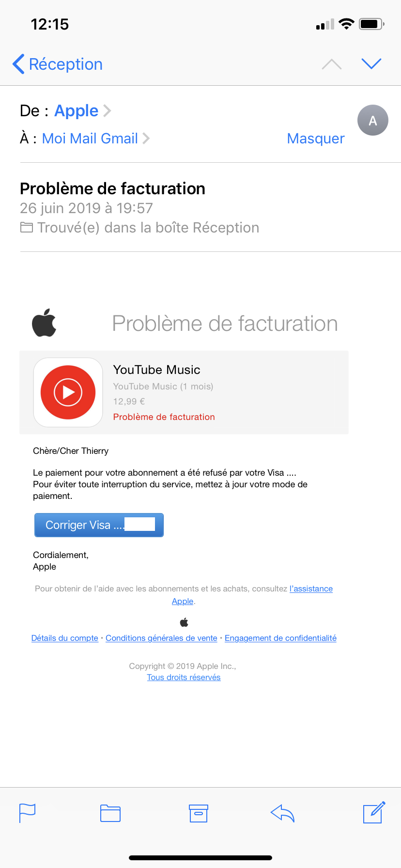Viewport: 401px width, 868px height.
Task: Open Tous droits réservés link
Action: [x=184, y=678]
